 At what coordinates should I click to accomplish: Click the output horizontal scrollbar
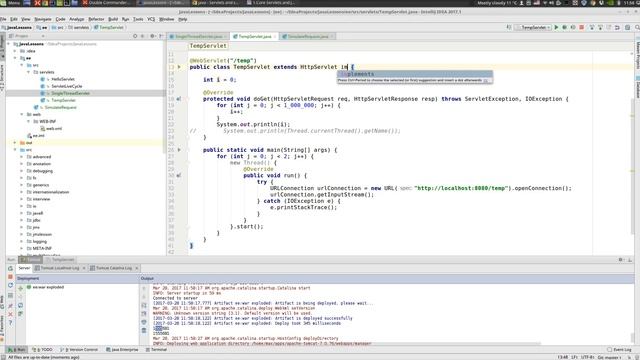[347, 344]
